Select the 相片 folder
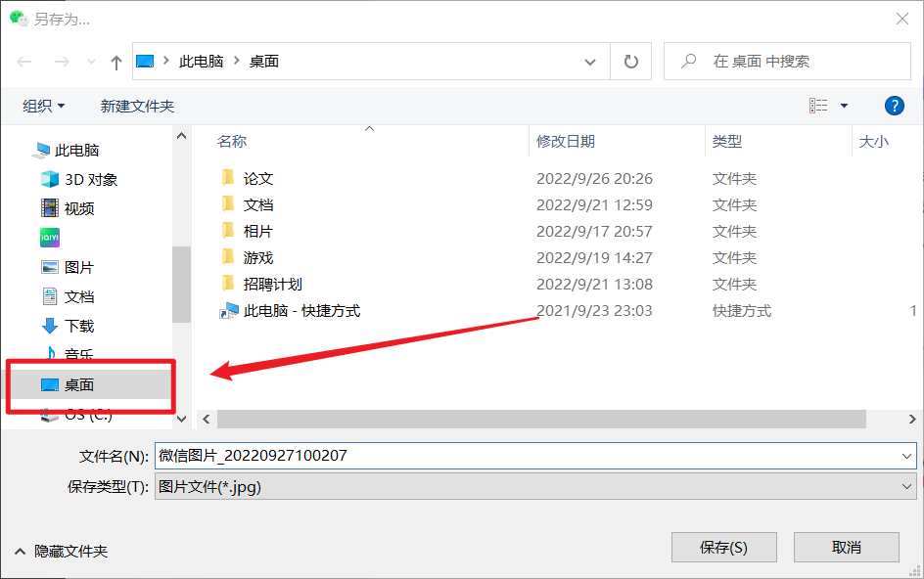The image size is (924, 579). point(258,232)
